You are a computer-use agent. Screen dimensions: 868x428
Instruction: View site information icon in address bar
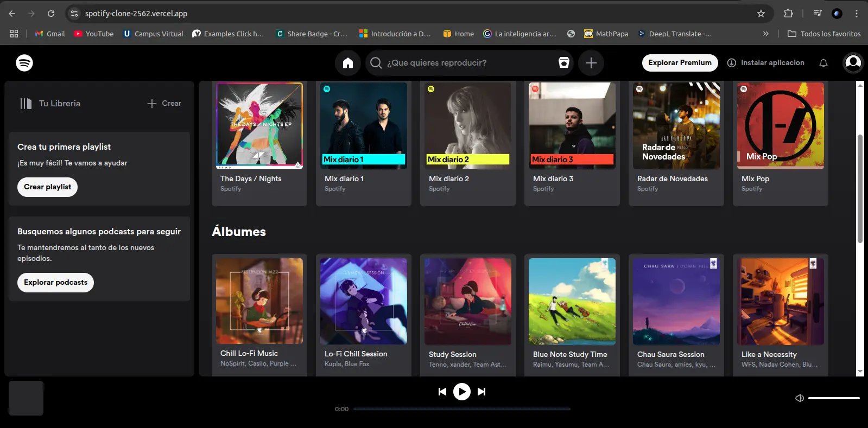[x=75, y=14]
